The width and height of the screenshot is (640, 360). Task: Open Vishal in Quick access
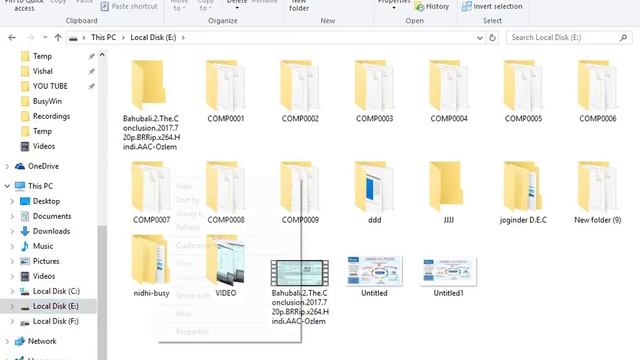point(42,71)
